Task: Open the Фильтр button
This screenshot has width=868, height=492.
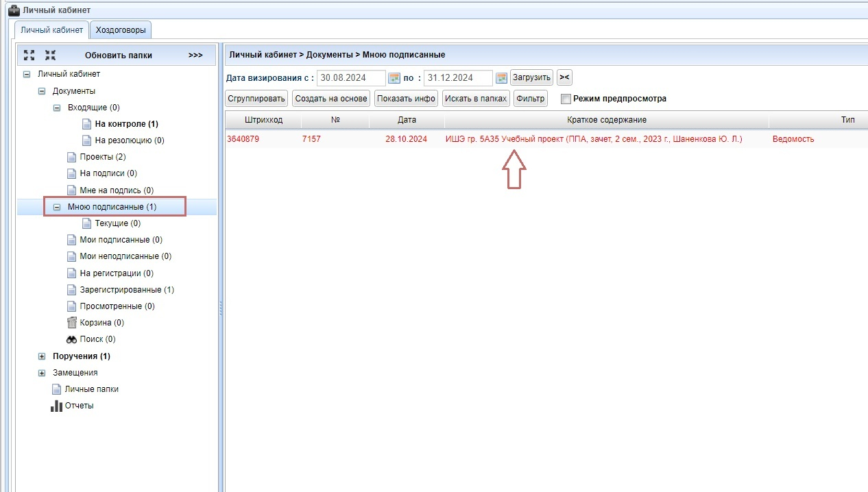Action: click(x=531, y=99)
